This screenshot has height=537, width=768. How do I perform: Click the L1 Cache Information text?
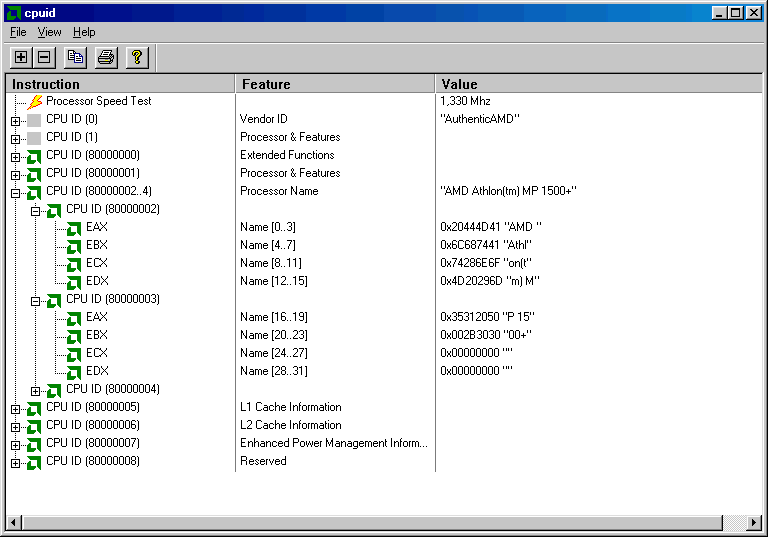[x=290, y=407]
